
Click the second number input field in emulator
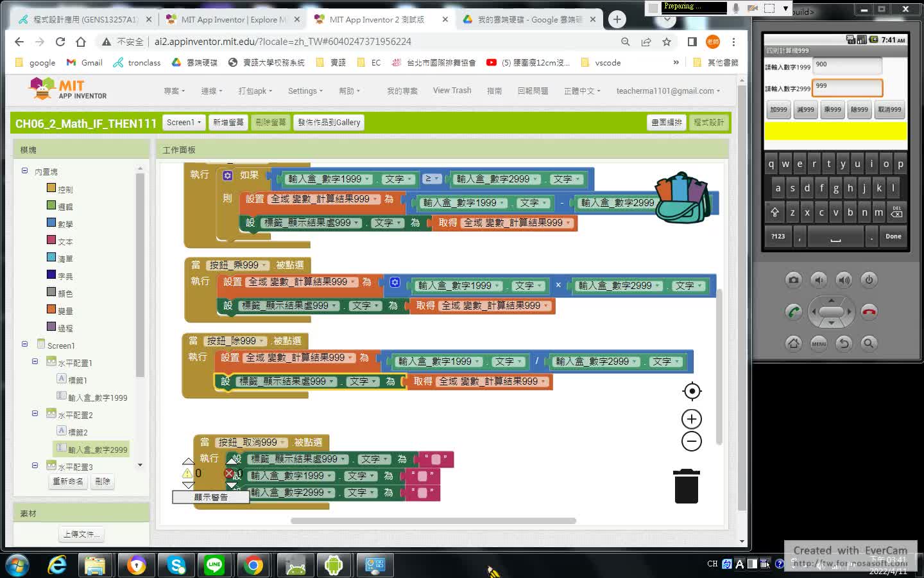click(847, 87)
